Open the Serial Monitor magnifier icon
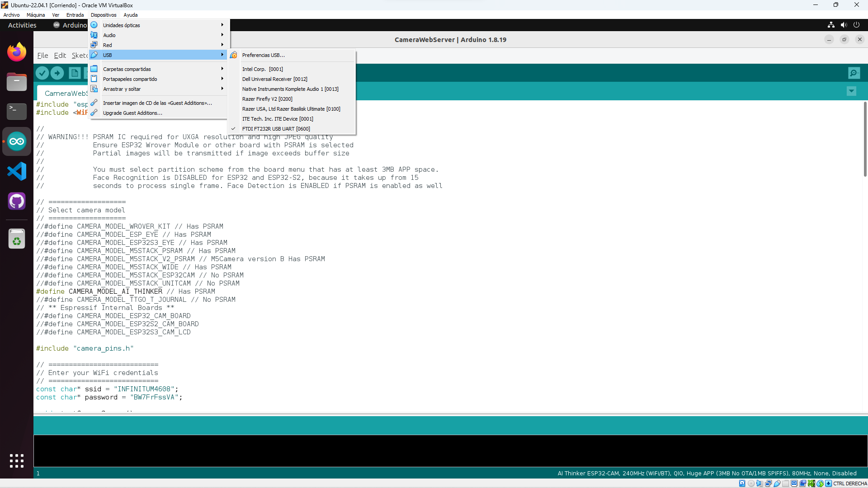This screenshot has height=488, width=868. (854, 73)
